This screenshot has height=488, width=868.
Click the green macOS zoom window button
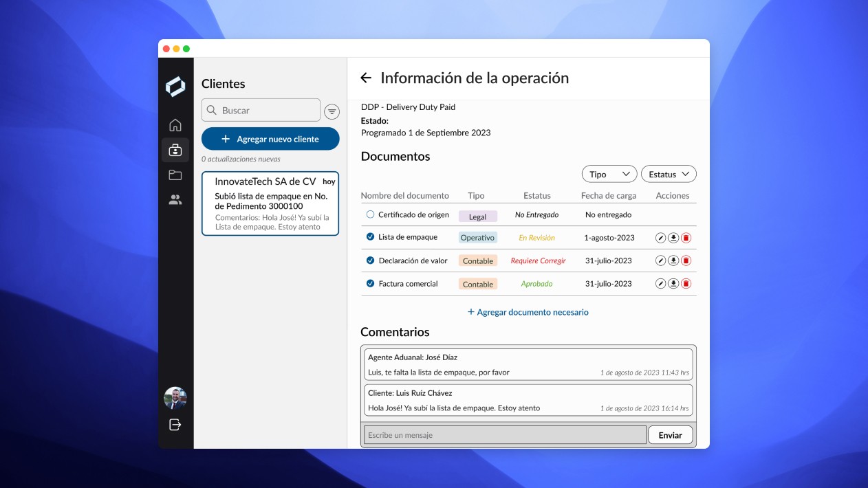pyautogui.click(x=186, y=49)
